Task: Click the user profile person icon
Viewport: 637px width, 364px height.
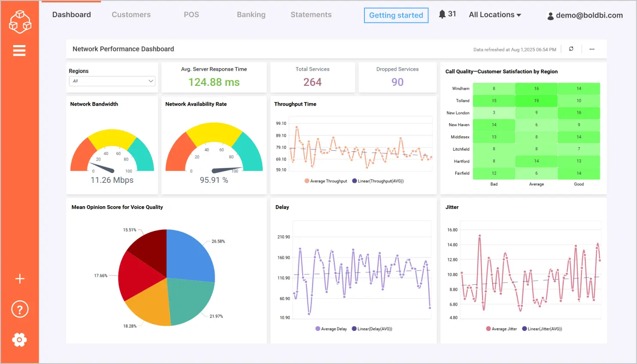Action: (551, 15)
